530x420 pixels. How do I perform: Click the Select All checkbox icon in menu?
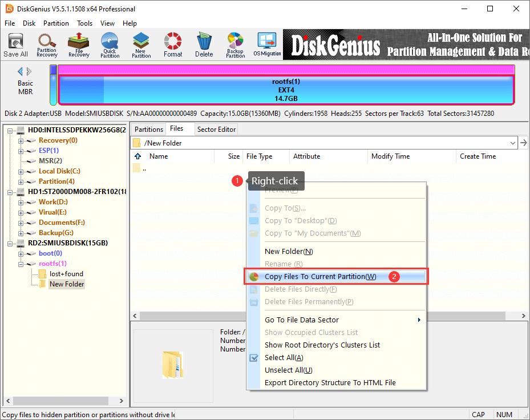(x=253, y=357)
